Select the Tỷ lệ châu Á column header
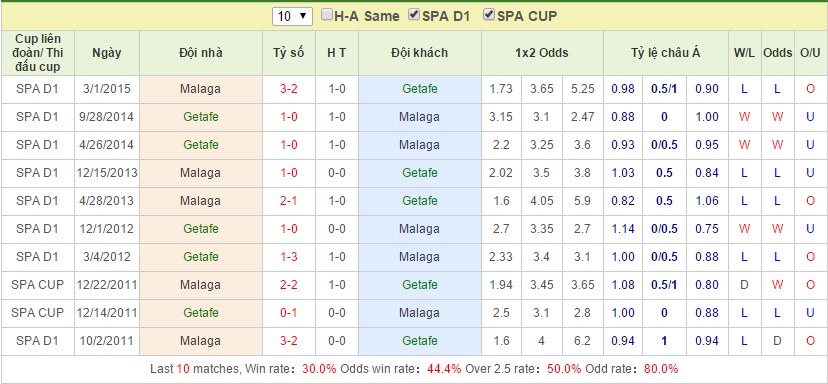 pyautogui.click(x=665, y=53)
